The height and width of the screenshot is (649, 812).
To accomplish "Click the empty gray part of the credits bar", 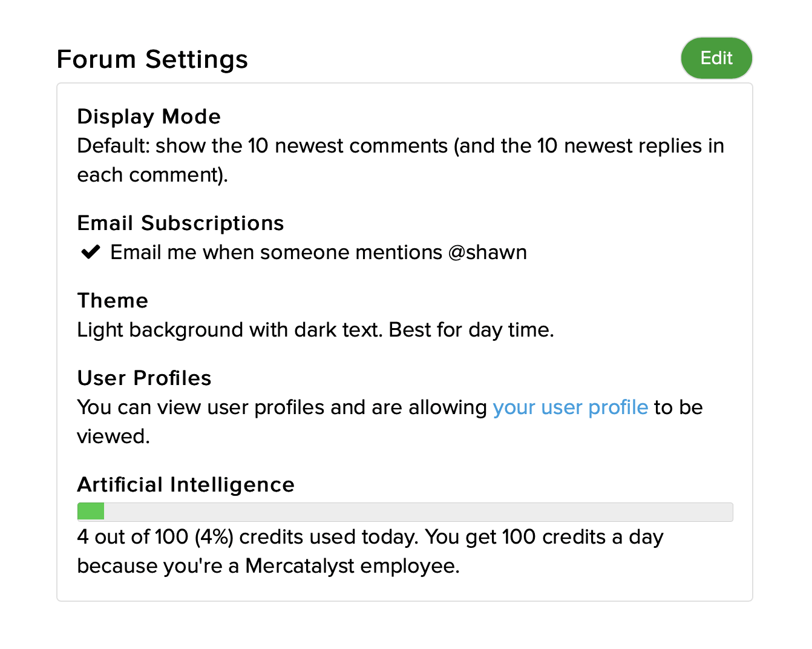I will point(417,512).
